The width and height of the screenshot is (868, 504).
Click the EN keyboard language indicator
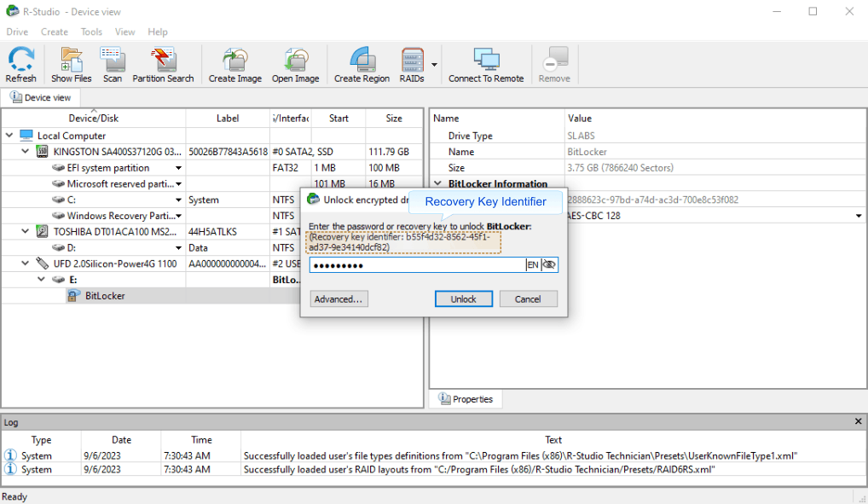[x=533, y=264]
